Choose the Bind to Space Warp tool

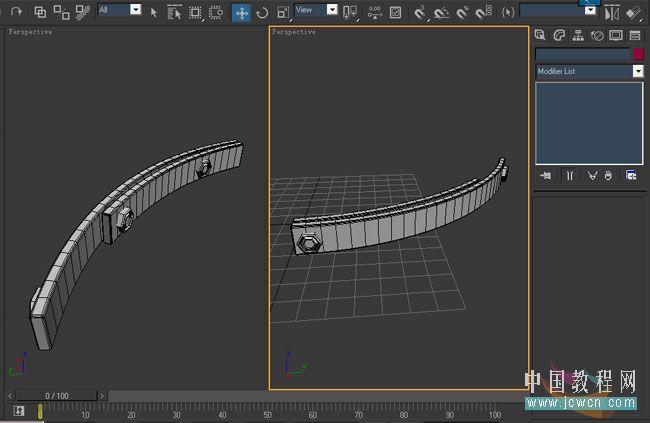[x=83, y=12]
